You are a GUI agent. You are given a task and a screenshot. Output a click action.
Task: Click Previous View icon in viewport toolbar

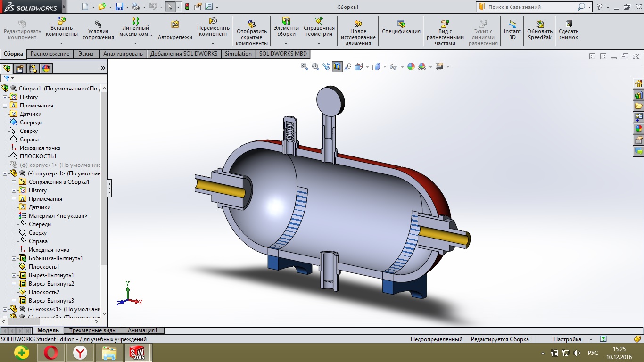coord(326,67)
